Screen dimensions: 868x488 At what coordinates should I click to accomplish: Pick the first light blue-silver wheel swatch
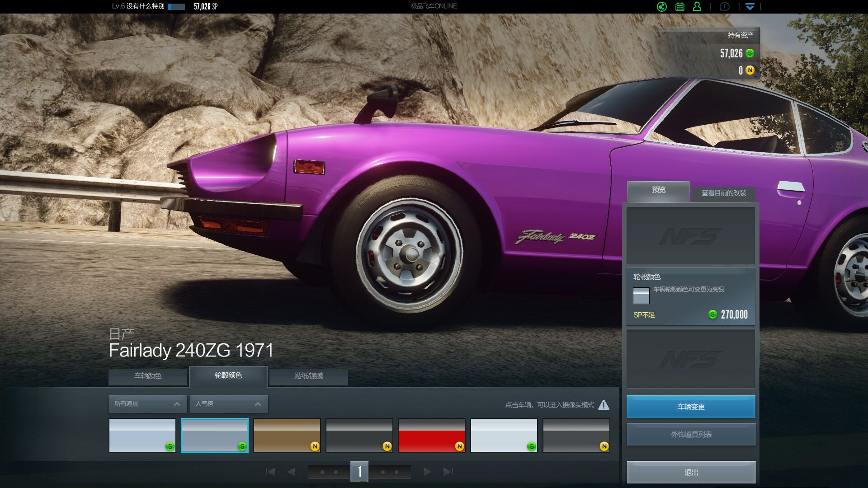(x=142, y=436)
